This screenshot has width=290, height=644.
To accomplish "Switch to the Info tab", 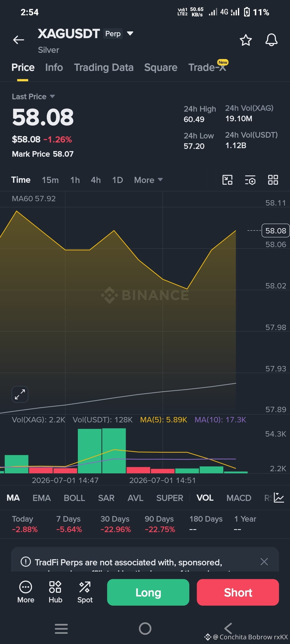I will coord(54,67).
